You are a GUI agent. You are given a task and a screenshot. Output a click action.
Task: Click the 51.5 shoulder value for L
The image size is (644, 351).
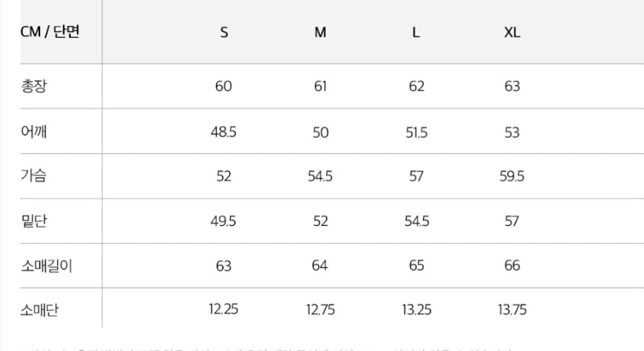tap(416, 132)
